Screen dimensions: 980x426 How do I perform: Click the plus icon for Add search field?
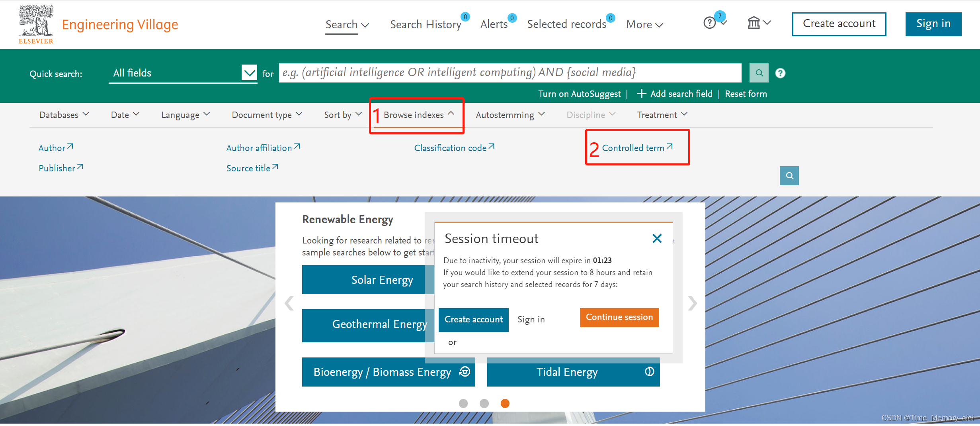(641, 94)
